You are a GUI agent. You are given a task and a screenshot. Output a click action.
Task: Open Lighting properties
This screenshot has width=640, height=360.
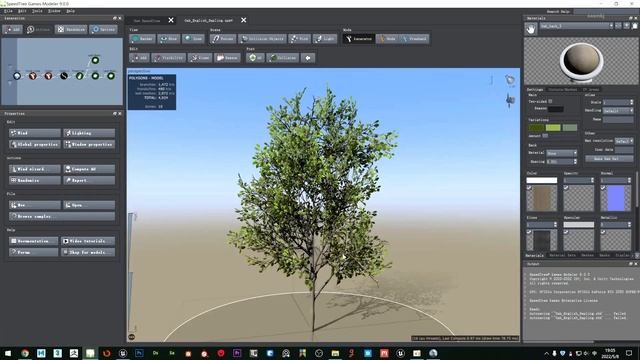89,133
